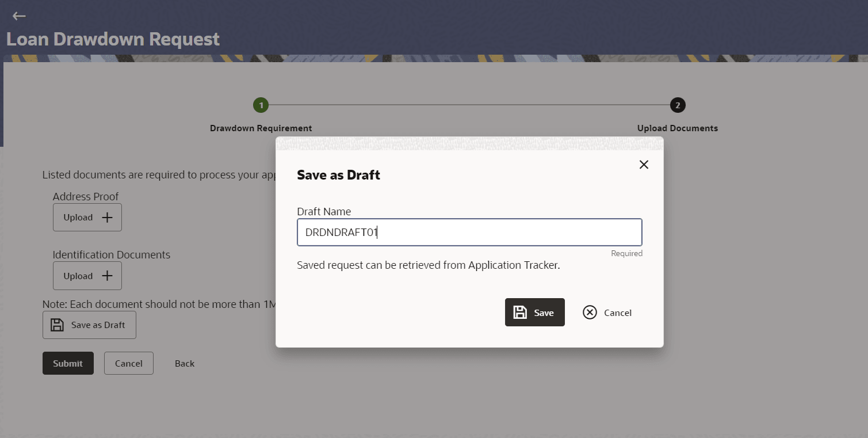The width and height of the screenshot is (868, 438).
Task: Select step 1 circle in progress tracker
Action: pyautogui.click(x=261, y=105)
